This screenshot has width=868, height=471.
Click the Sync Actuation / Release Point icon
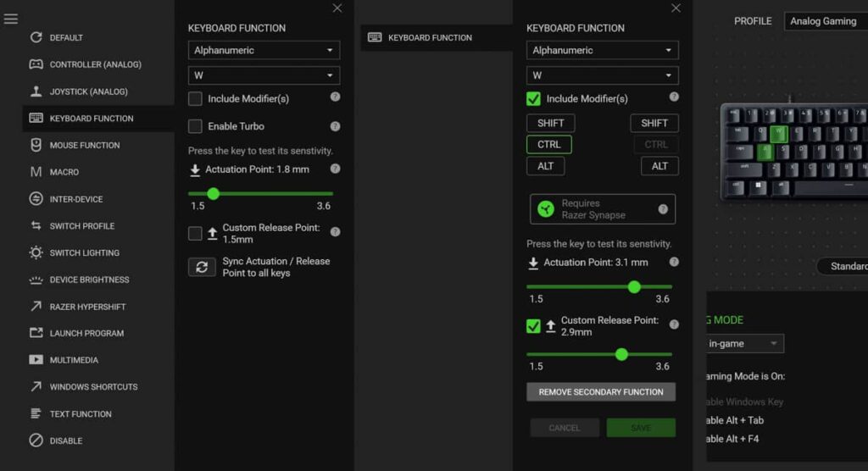pyautogui.click(x=202, y=267)
